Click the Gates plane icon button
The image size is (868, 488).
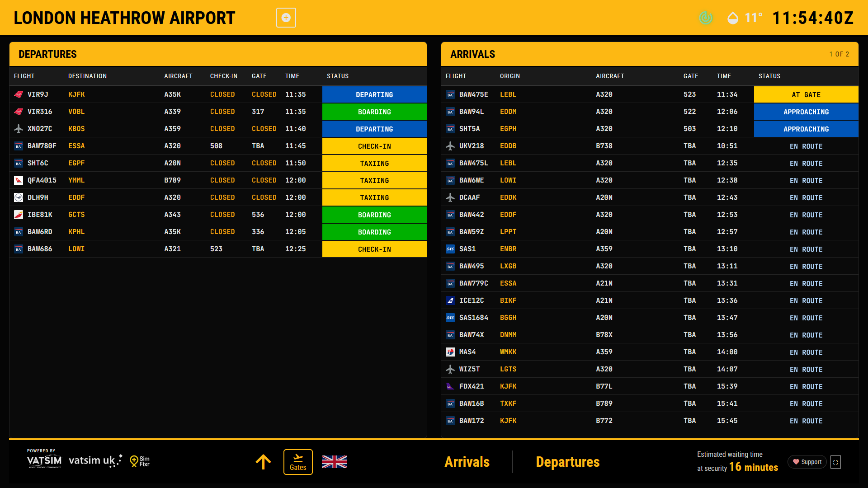298,462
